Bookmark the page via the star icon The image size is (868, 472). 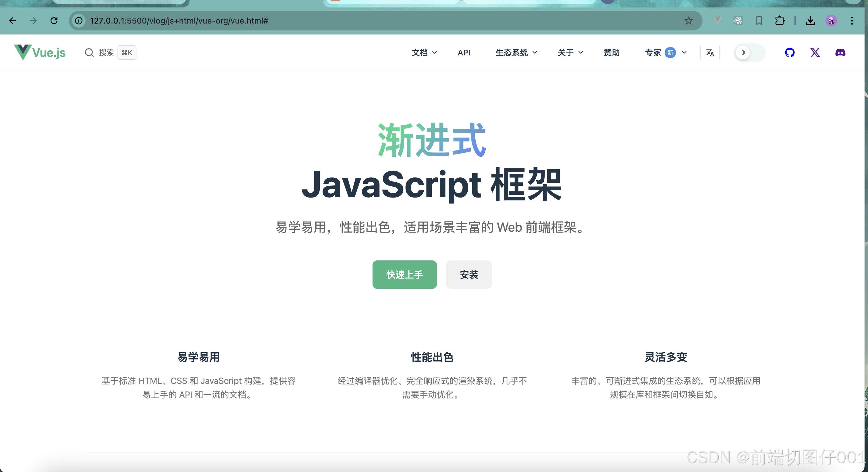tap(688, 21)
